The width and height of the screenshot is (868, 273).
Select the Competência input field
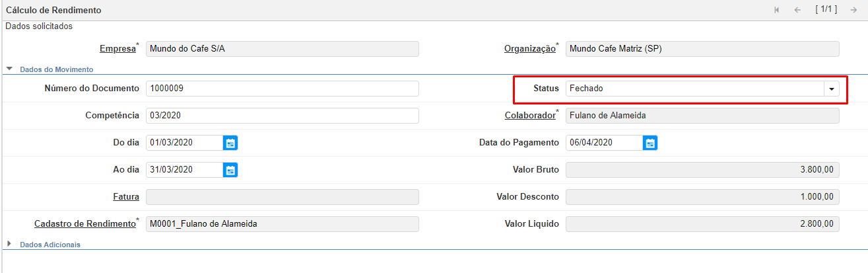pyautogui.click(x=282, y=116)
